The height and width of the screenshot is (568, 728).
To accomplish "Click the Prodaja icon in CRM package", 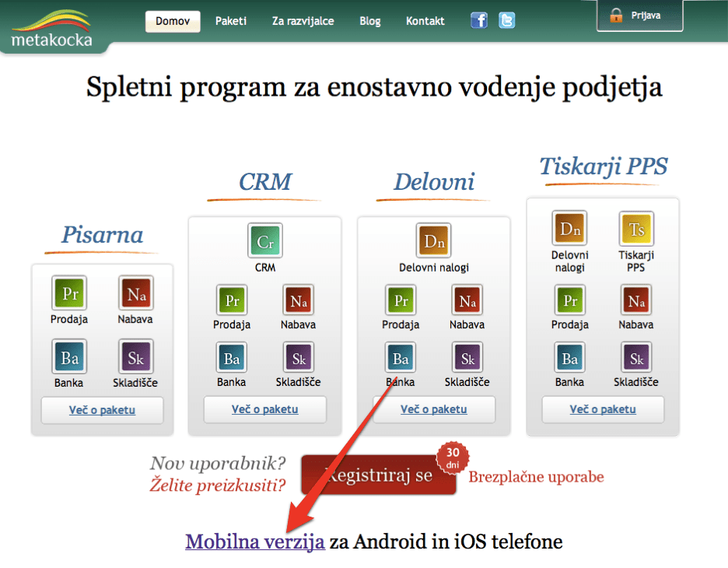I will point(232,300).
